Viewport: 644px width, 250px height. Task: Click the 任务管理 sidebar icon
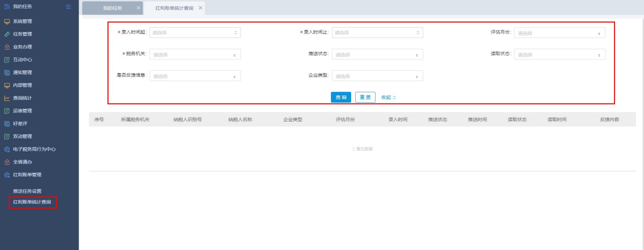7,34
